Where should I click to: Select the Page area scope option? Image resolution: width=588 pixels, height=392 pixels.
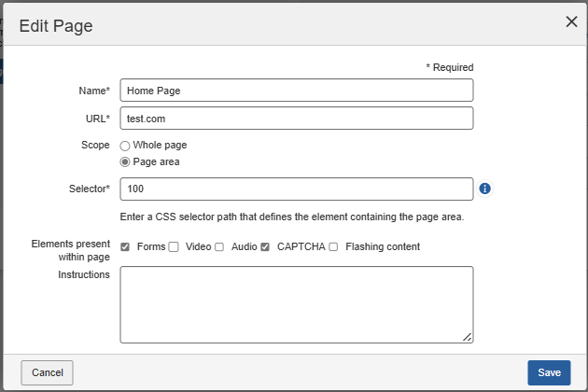point(125,161)
